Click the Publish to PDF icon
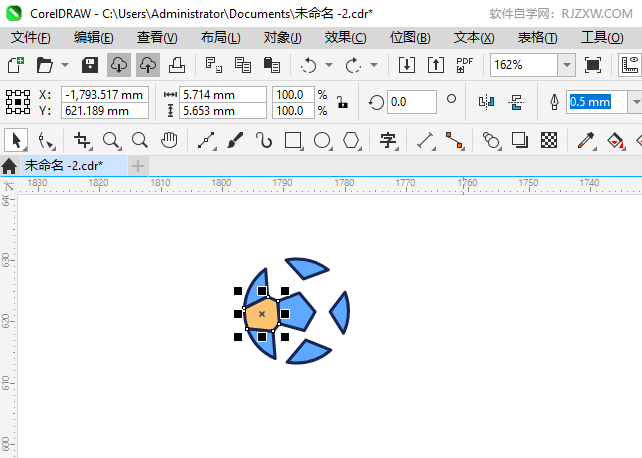642x458 pixels. pyautogui.click(x=464, y=65)
